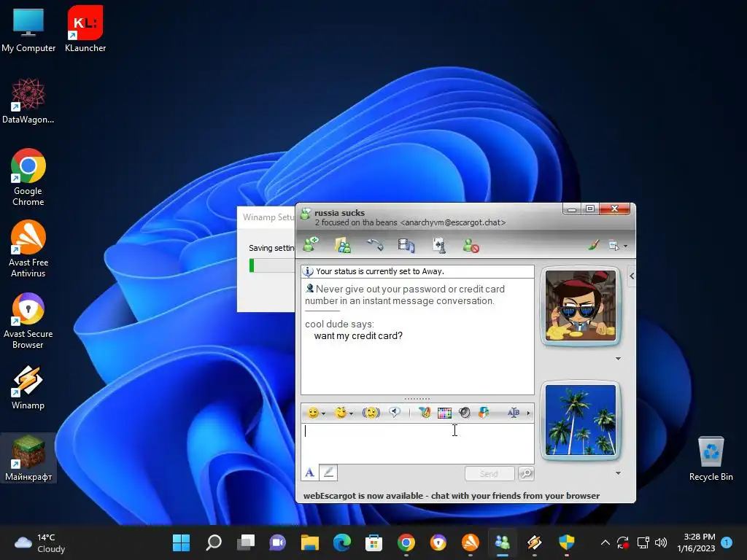This screenshot has width=747, height=560.
Task: Open the clock and calendar flyout
Action: (x=696, y=542)
